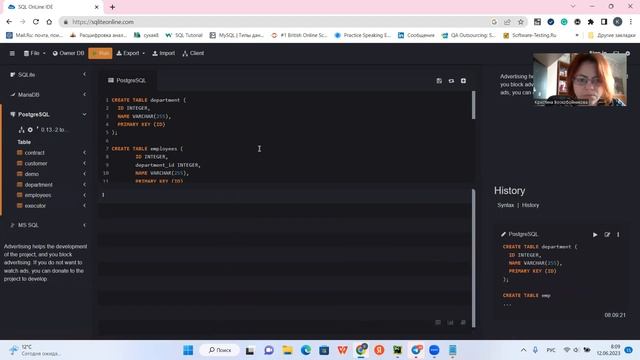Screen dimensions: 640x360
Task: Open the contract table
Action: pos(34,153)
